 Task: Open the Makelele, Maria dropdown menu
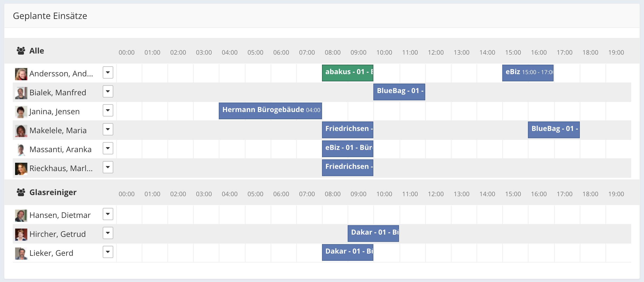coord(108,129)
